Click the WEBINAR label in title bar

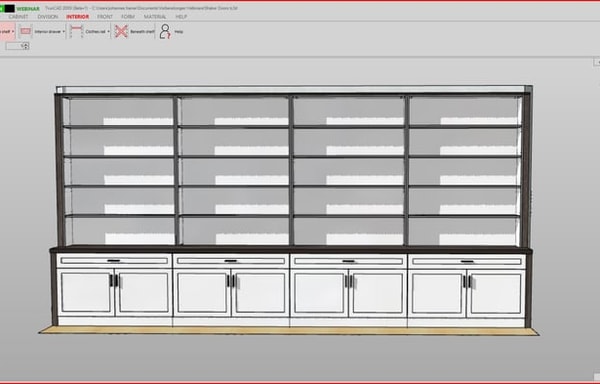coord(28,8)
